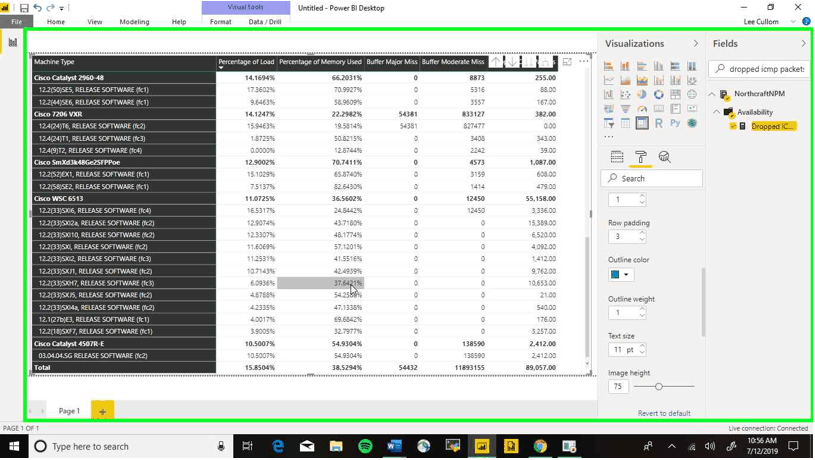Open the Modeling ribbon tab
Screen dimensions: 815x460
point(134,22)
